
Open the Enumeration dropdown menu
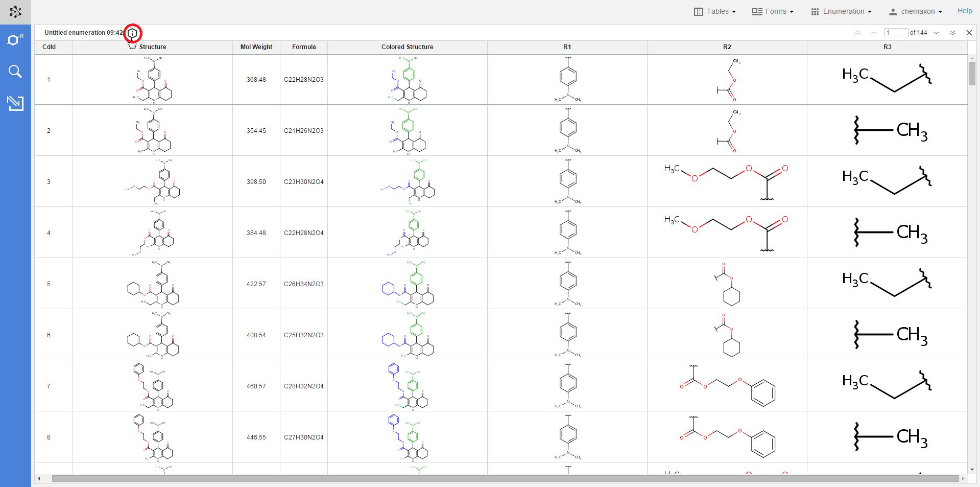[841, 11]
